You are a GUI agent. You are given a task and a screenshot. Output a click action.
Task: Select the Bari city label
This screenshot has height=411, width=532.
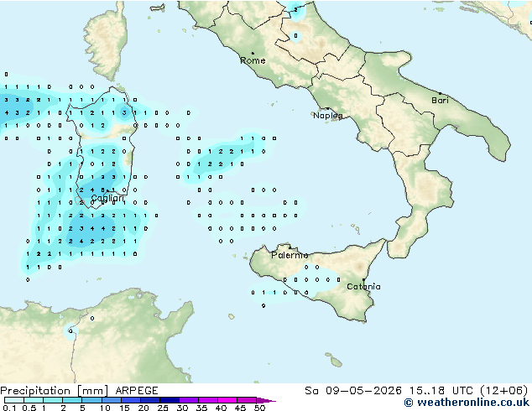[440, 100]
